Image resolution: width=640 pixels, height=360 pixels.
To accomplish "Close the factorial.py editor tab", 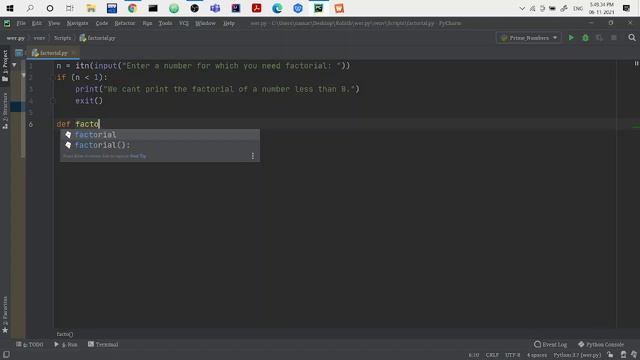I will click(73, 53).
